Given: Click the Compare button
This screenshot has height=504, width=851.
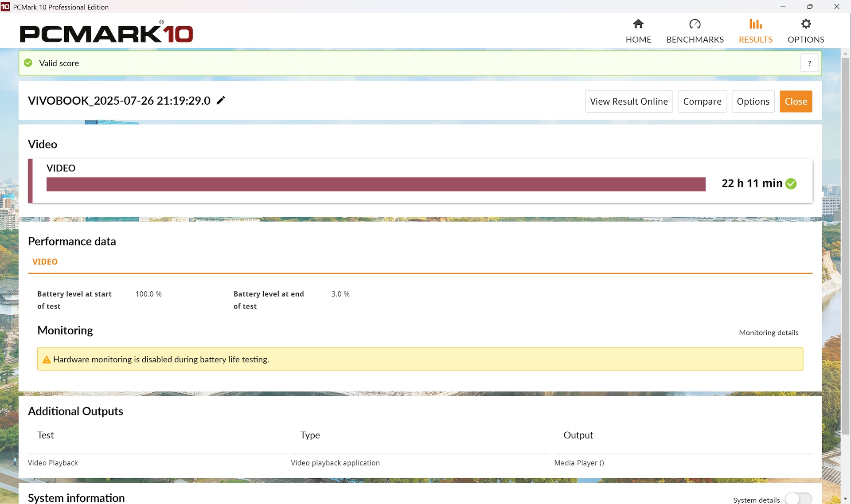Looking at the screenshot, I should click(702, 102).
